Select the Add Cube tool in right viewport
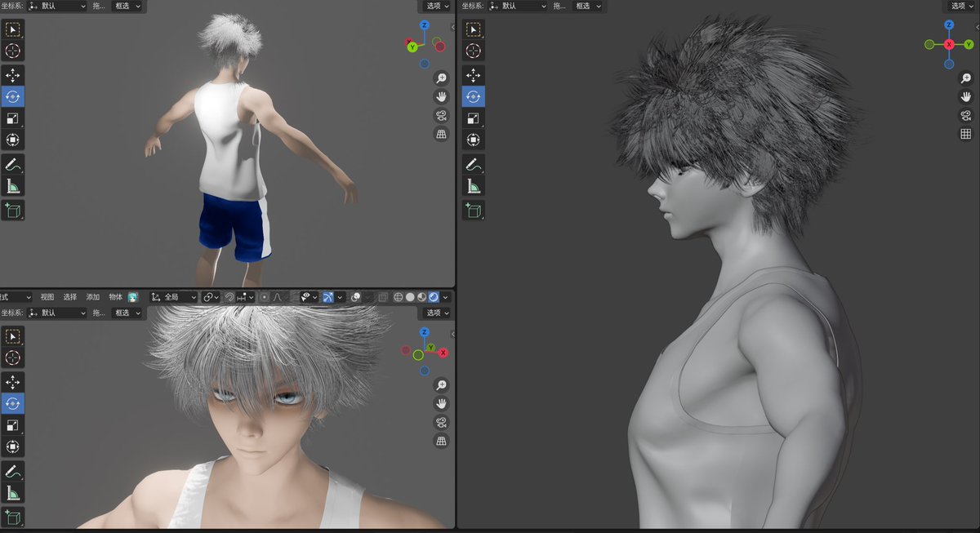 [473, 211]
